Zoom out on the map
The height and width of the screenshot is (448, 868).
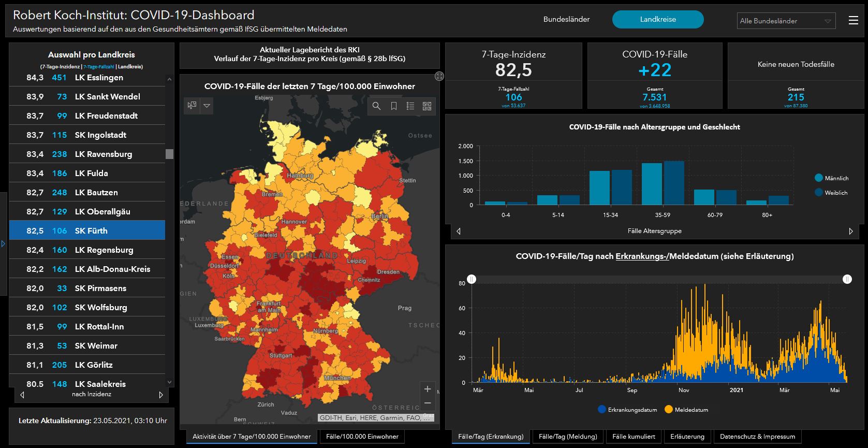(x=428, y=403)
